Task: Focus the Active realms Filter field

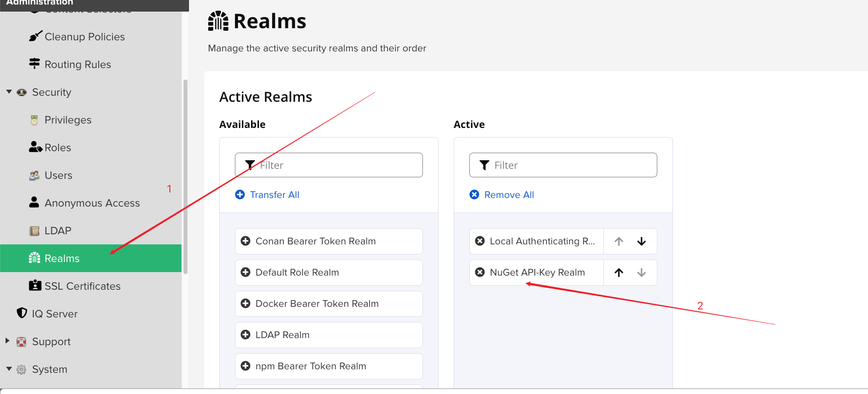Action: pos(563,165)
